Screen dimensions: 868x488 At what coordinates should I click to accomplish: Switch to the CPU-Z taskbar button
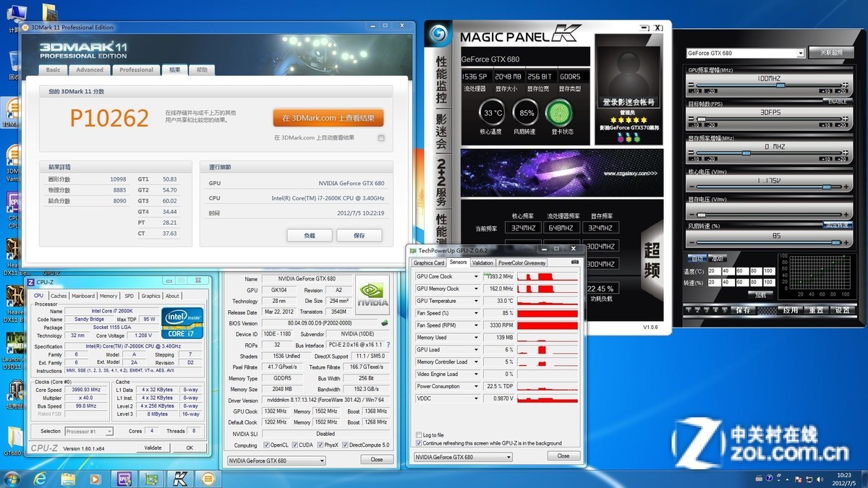(123, 479)
